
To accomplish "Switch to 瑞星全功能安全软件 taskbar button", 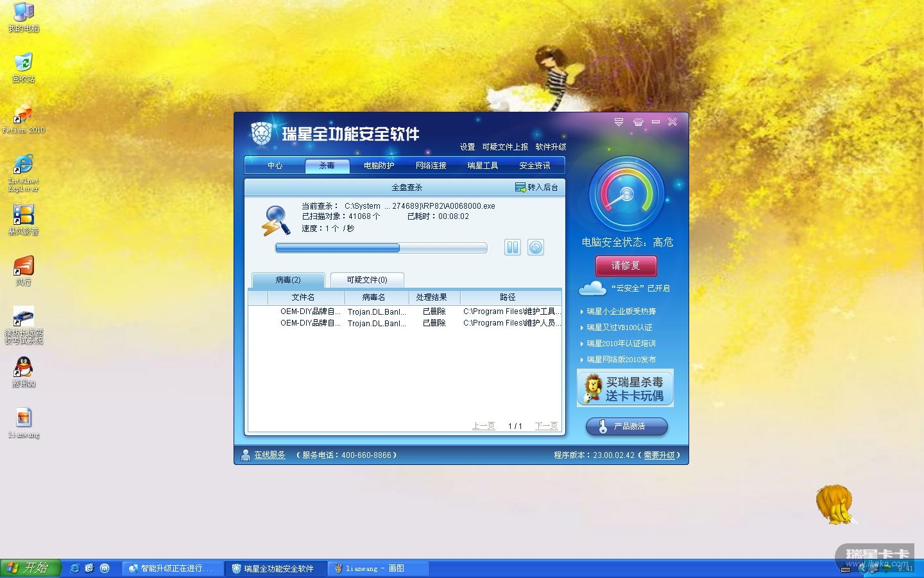I will tap(277, 568).
